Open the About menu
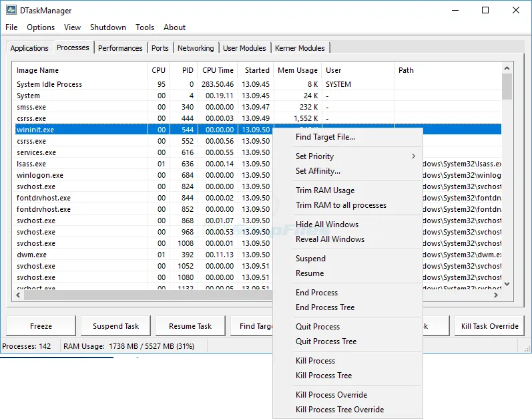This screenshot has width=532, height=419. pyautogui.click(x=174, y=27)
